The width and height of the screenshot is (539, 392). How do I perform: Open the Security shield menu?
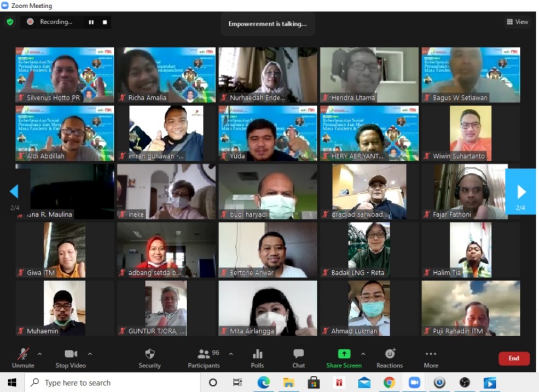pos(149,358)
